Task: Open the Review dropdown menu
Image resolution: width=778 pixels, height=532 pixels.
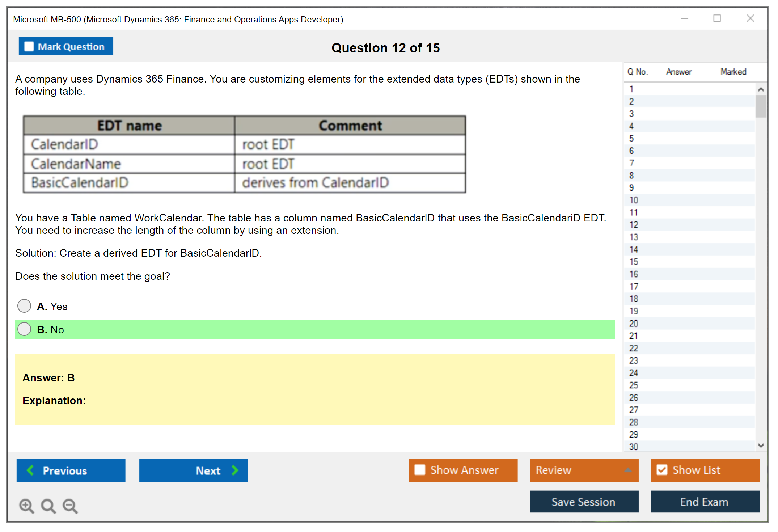Action: coord(628,470)
